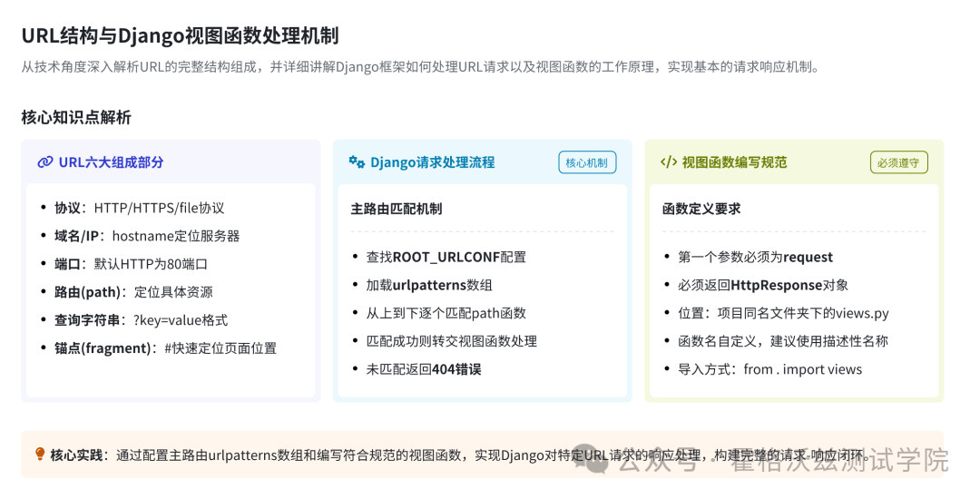Click 函数名自定义，建议使用描述性名称 item
The width and height of the screenshot is (980, 499).
pos(783,342)
